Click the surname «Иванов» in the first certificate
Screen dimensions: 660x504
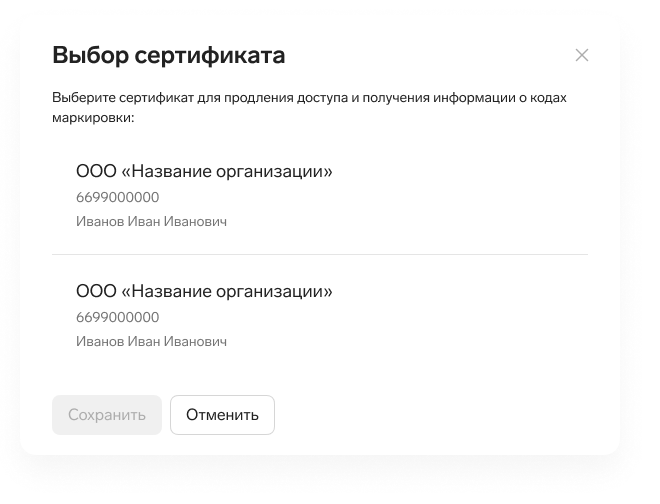click(x=100, y=221)
